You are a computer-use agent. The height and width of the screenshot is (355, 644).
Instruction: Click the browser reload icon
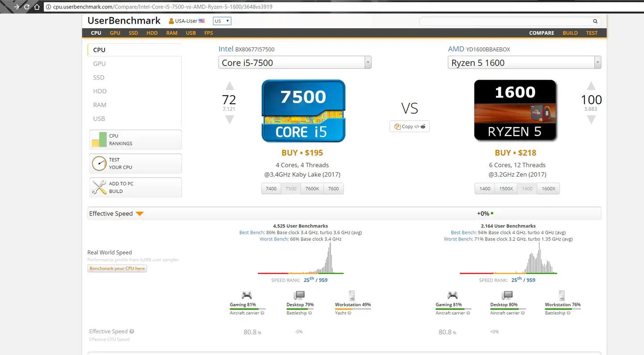coord(27,7)
